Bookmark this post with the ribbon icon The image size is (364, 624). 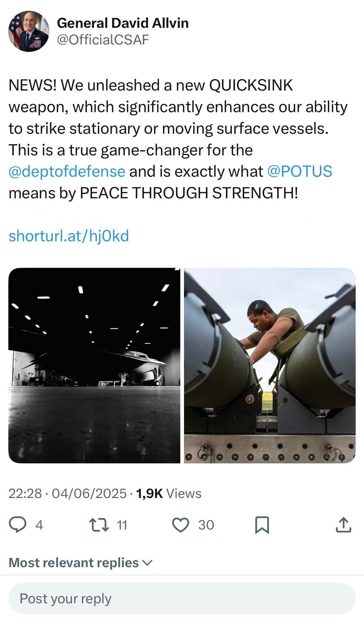(262, 525)
